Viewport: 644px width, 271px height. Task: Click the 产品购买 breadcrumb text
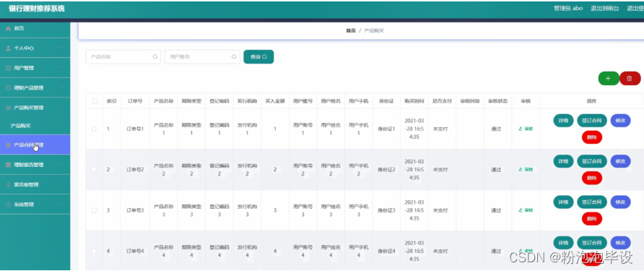(374, 31)
